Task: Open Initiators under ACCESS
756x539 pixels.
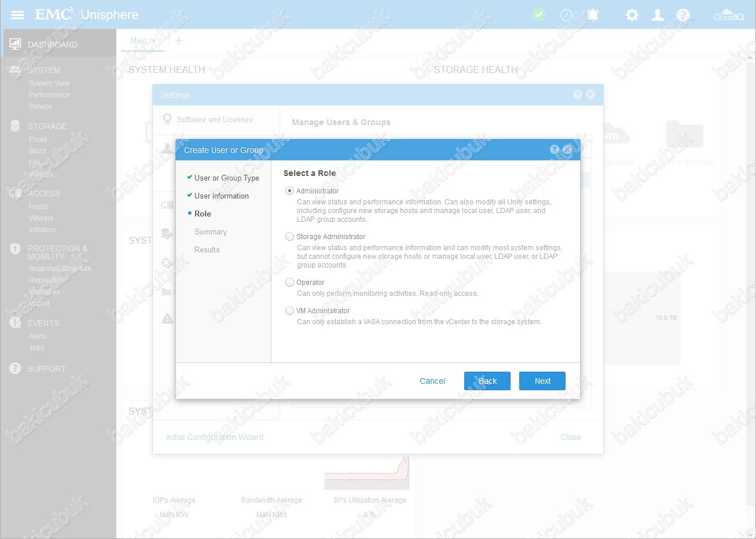Action: coord(42,230)
